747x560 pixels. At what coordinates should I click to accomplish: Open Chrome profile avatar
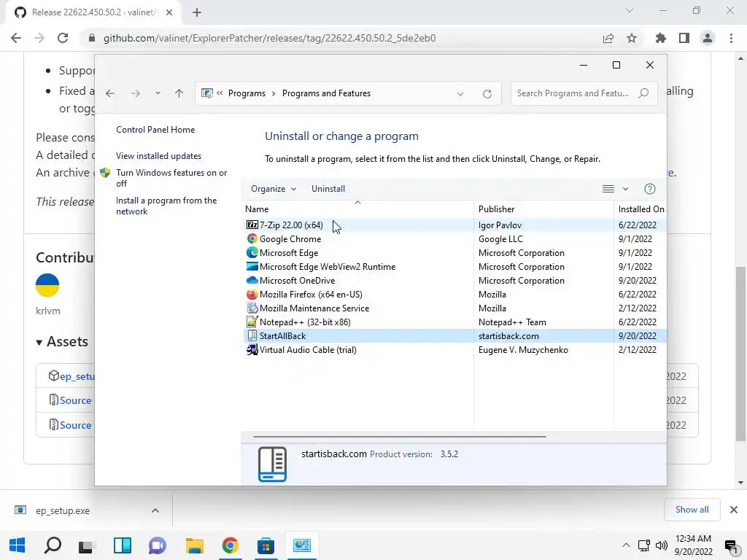click(x=708, y=38)
